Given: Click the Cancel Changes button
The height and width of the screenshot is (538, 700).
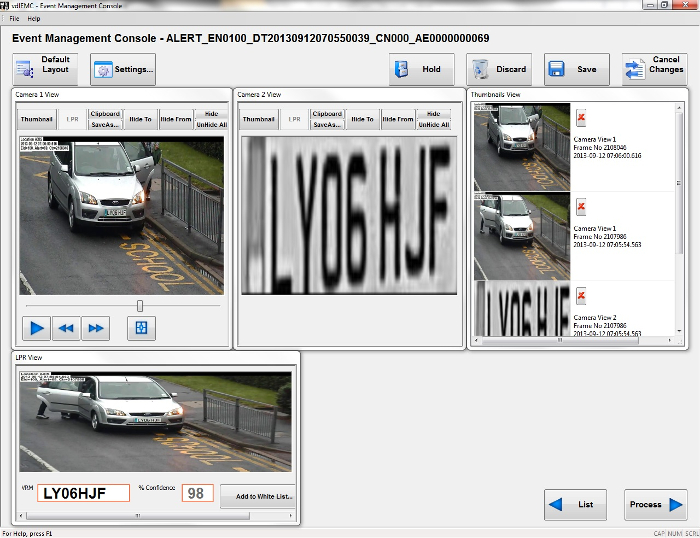Looking at the screenshot, I should tap(654, 70).
